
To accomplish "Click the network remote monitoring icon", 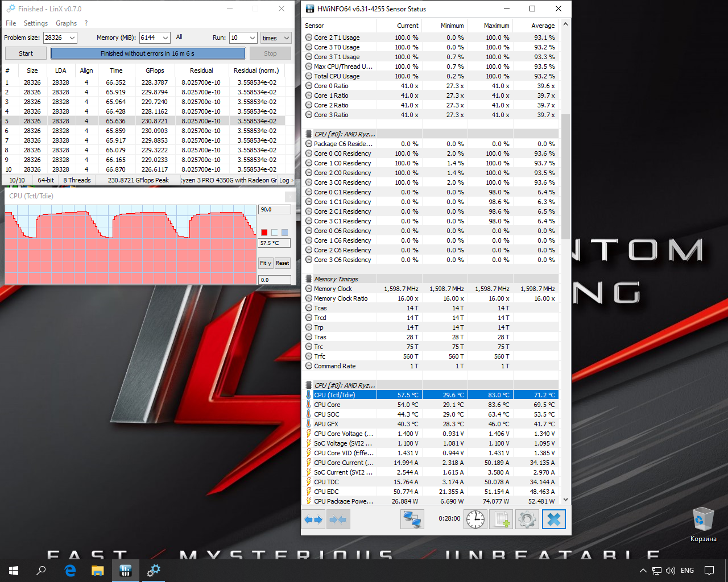I will coord(412,519).
